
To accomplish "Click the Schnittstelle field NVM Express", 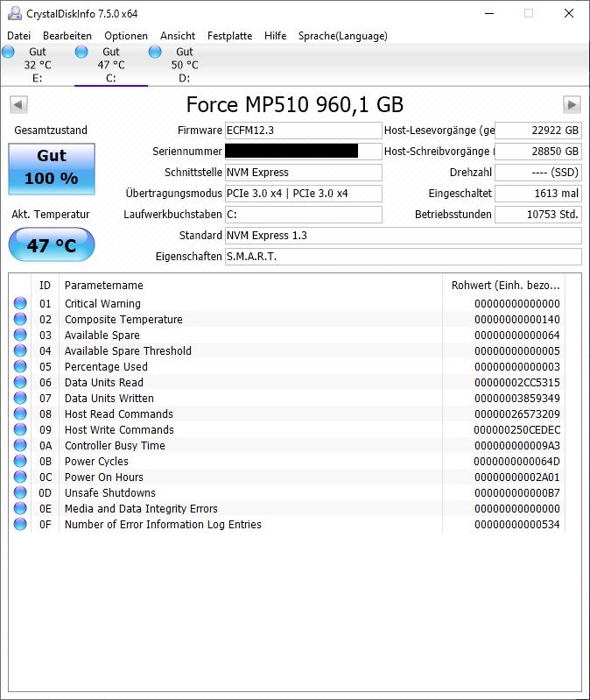I will 303,173.
